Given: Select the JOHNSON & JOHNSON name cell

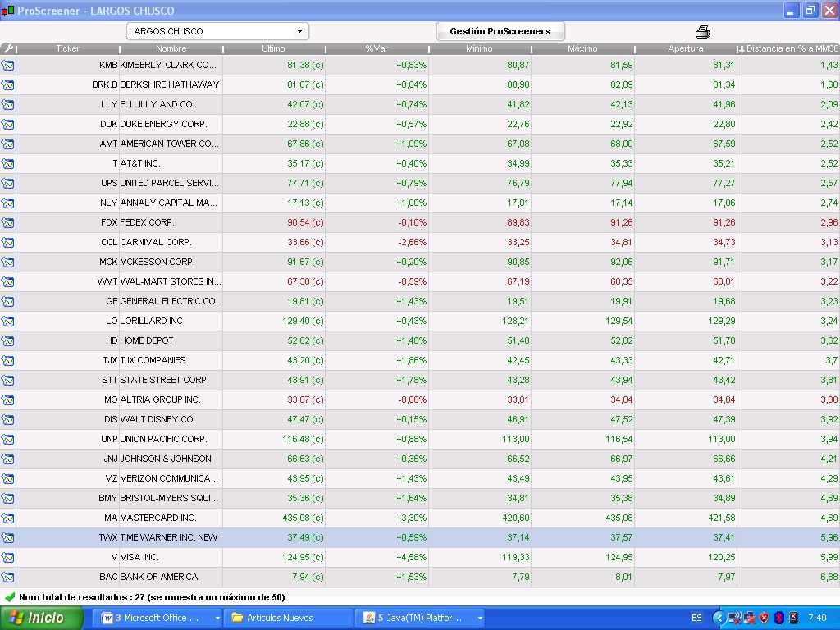Looking at the screenshot, I should click(171, 459).
